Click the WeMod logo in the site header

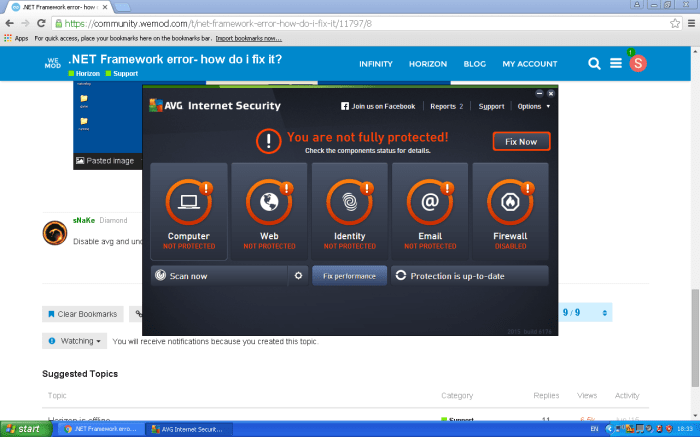pos(52,63)
